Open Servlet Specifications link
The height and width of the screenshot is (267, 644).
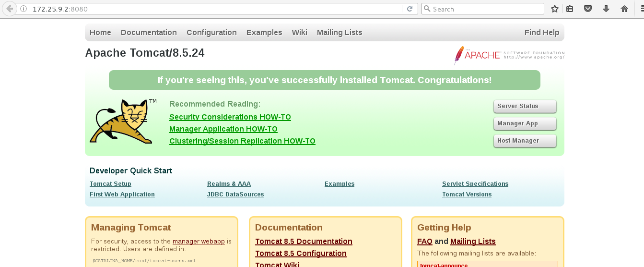475,184
